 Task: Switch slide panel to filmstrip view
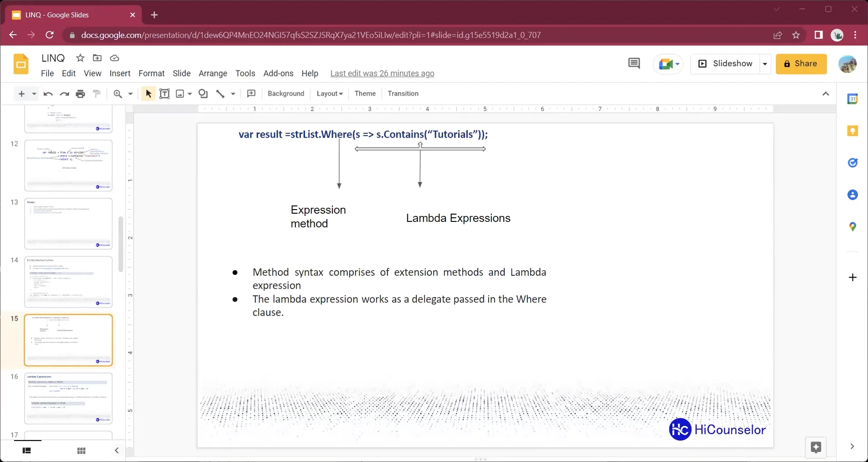26,451
